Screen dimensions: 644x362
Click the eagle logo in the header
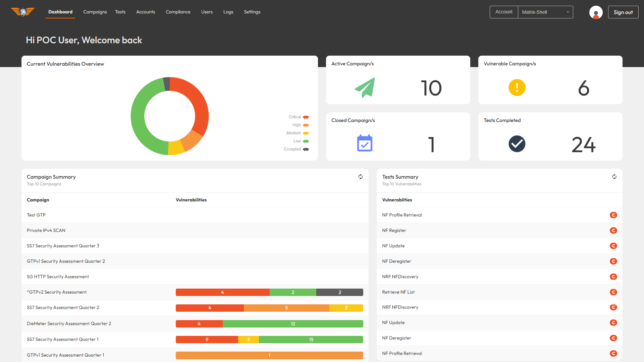click(x=22, y=12)
